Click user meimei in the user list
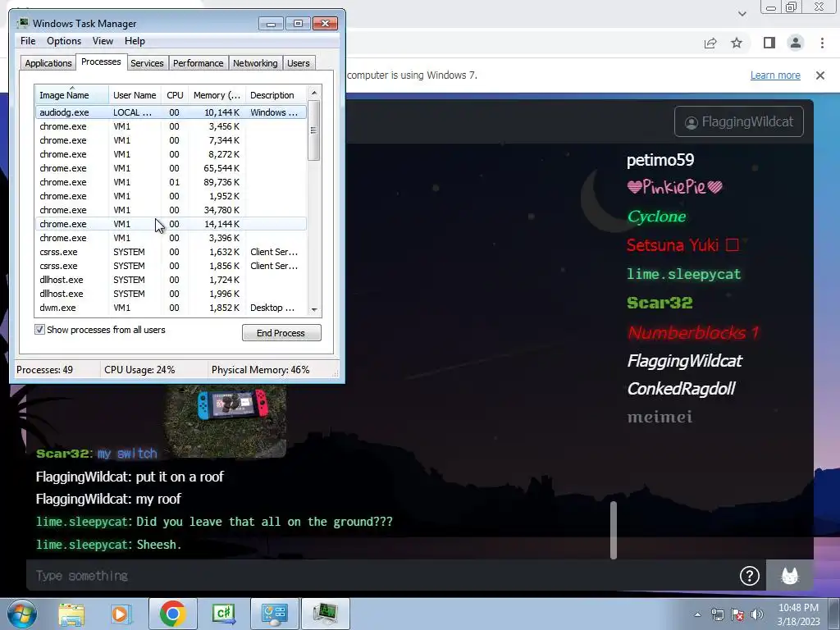The width and height of the screenshot is (840, 630). [660, 417]
